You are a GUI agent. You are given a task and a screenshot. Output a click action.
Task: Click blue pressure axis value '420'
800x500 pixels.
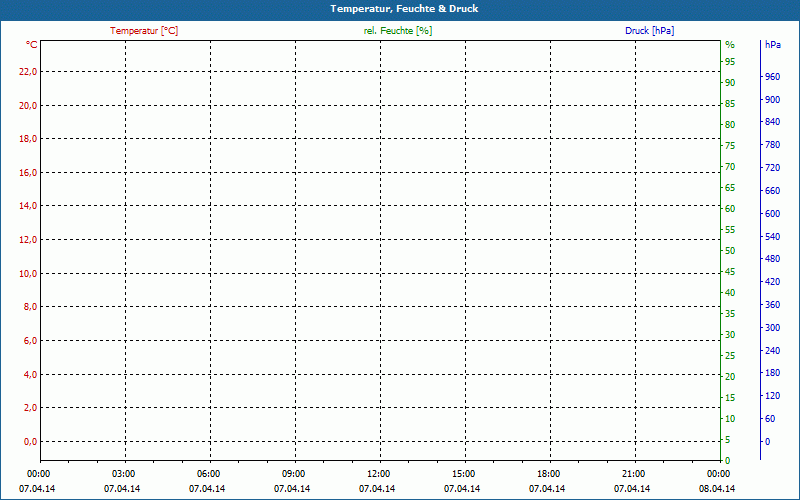773,282
